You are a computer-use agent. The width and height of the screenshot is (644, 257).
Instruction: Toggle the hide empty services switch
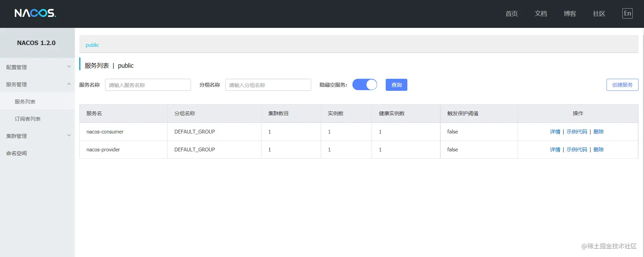[x=365, y=85]
